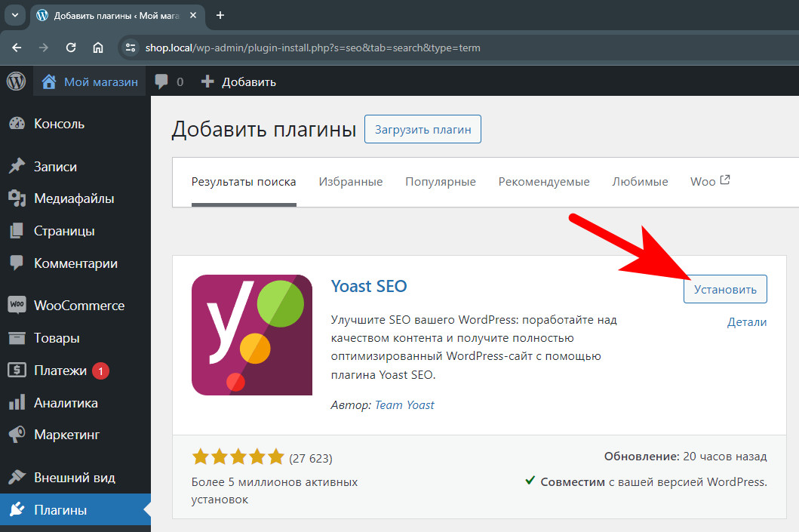Click the Yoast SEO plugin logo thumbnail
Viewport: 799px width, 532px height.
click(x=252, y=335)
